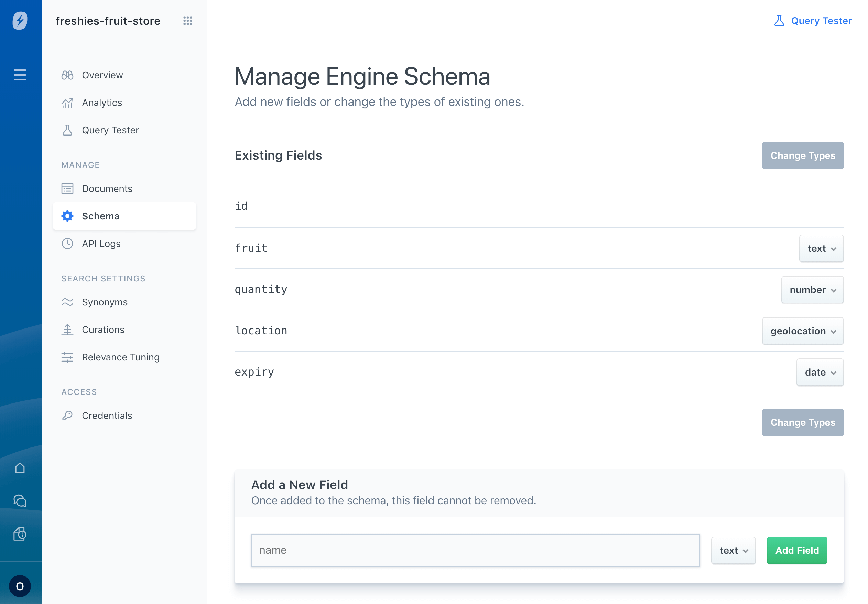868x604 pixels.
Task: Open the geolocation dropdown for location
Action: [x=803, y=331]
